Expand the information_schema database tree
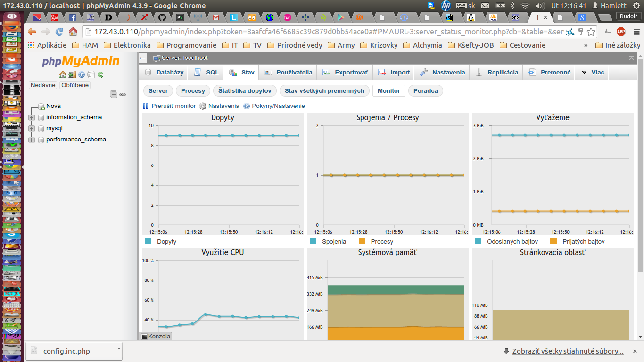Viewport: 644px width, 362px height. point(32,117)
